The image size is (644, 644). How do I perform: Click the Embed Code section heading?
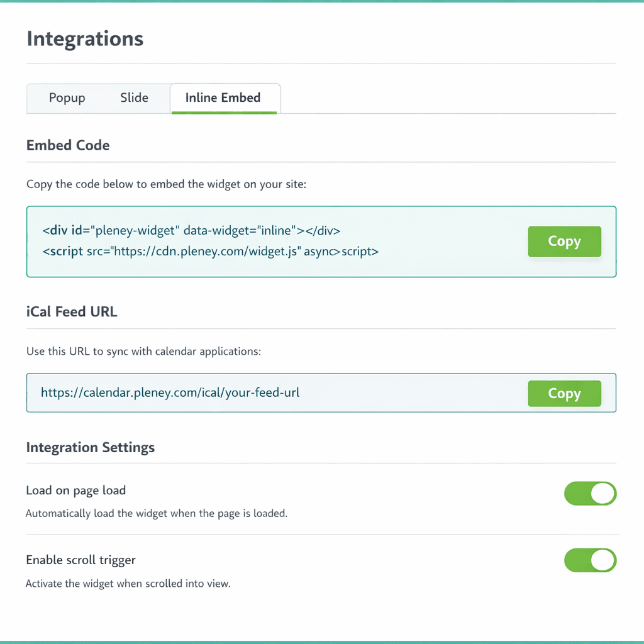(x=68, y=145)
